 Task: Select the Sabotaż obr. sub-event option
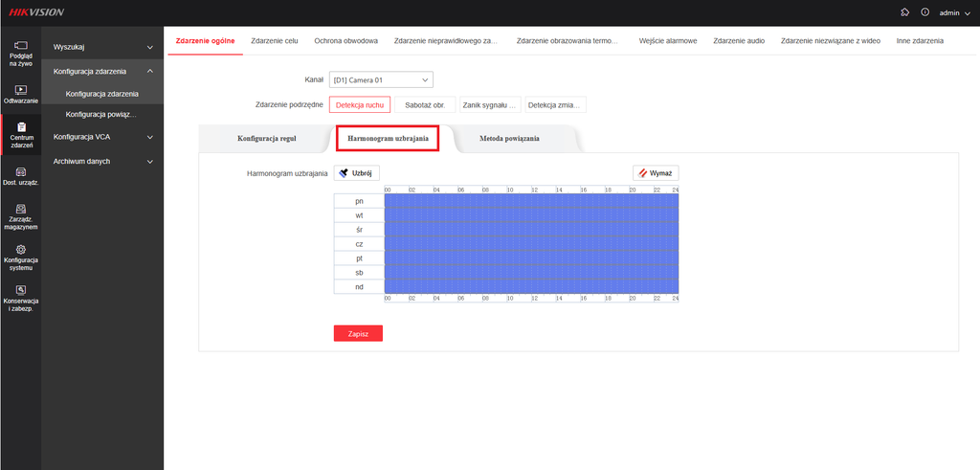(x=425, y=105)
